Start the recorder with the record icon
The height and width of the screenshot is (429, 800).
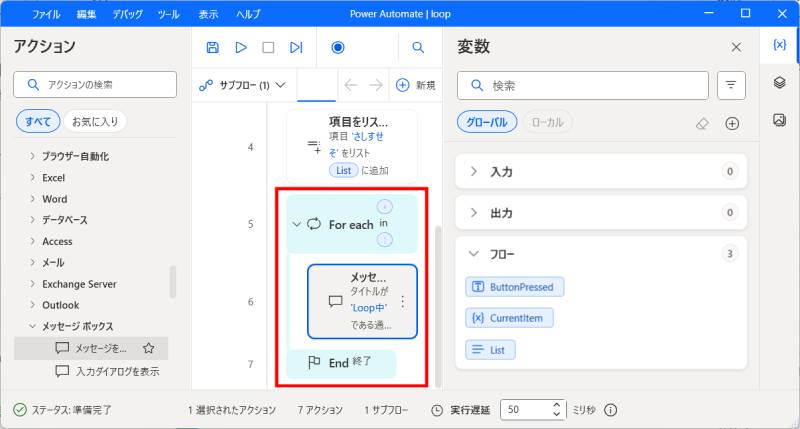point(338,47)
